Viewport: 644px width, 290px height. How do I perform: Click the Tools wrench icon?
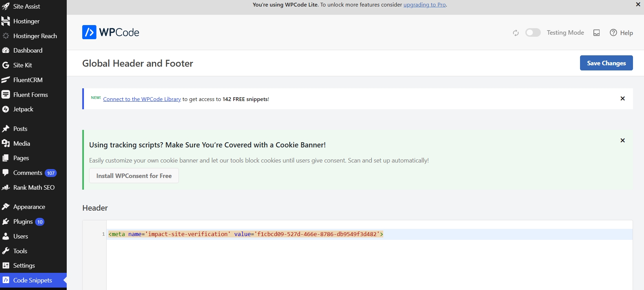6,251
